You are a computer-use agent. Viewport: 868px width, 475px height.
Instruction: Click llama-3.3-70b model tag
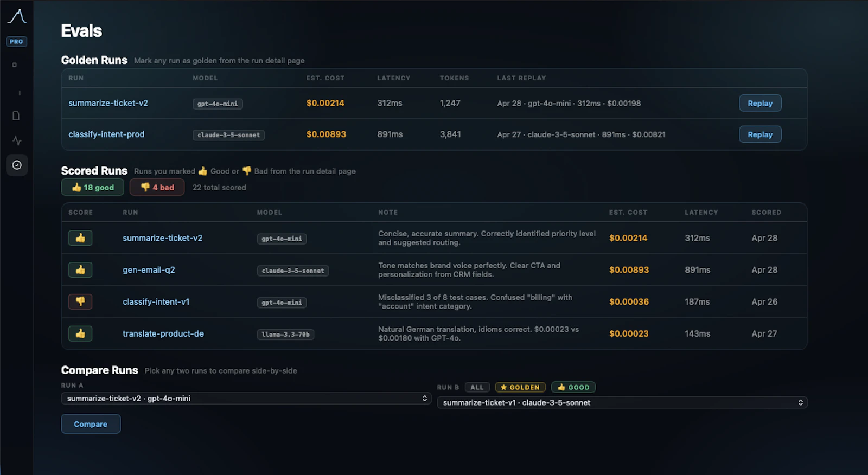pyautogui.click(x=285, y=335)
